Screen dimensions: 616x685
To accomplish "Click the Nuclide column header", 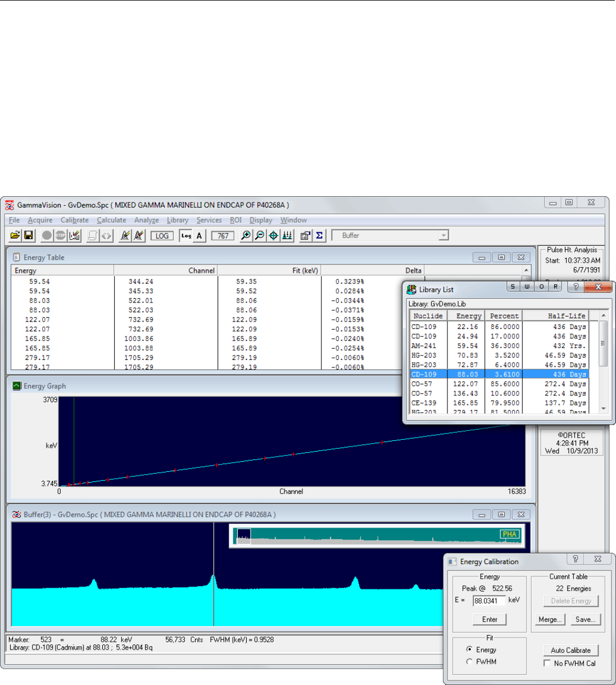I will (x=428, y=316).
